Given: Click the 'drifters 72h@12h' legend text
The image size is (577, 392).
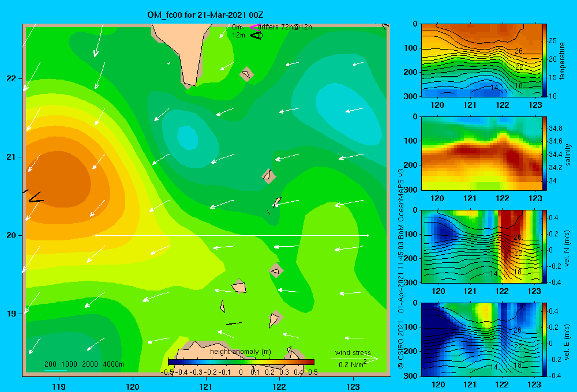Looking at the screenshot, I should (x=285, y=27).
